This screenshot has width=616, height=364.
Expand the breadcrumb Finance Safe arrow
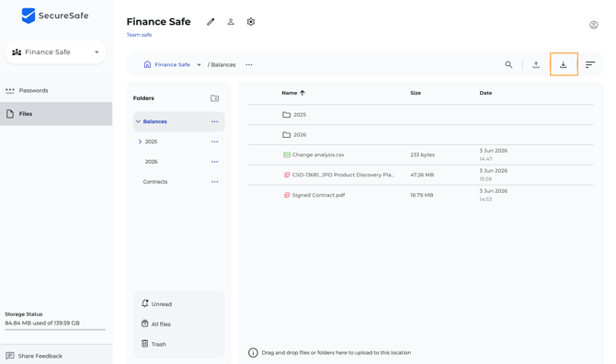[x=199, y=64]
